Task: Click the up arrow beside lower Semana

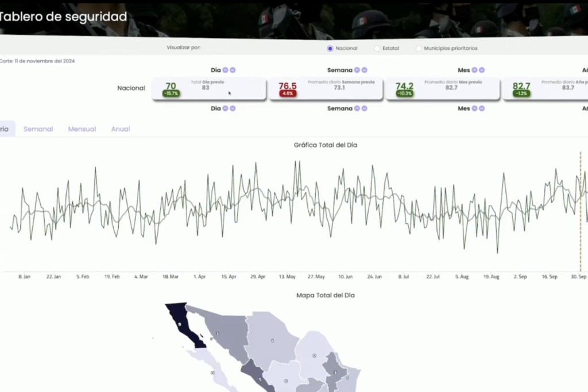Action: pyautogui.click(x=357, y=108)
